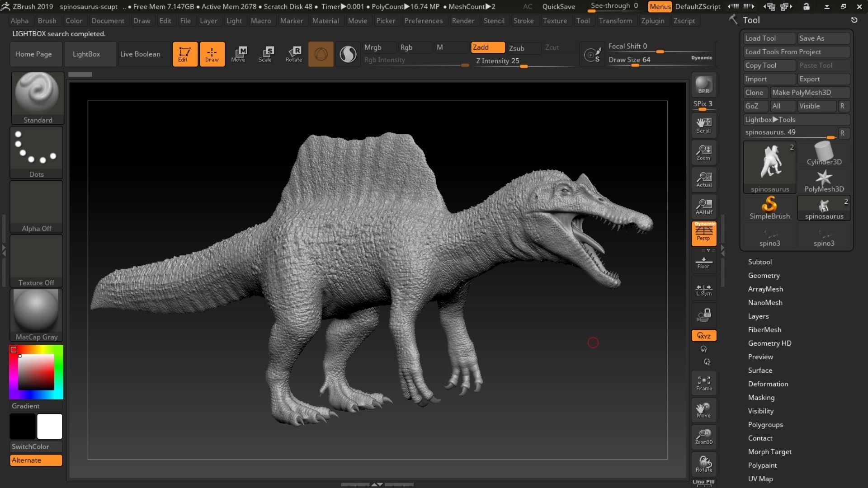Click the lock camera icon
This screenshot has width=868, height=488.
704,315
